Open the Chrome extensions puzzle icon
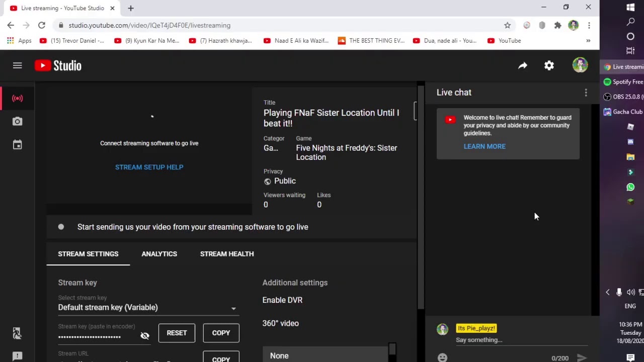The width and height of the screenshot is (644, 362). tap(557, 25)
